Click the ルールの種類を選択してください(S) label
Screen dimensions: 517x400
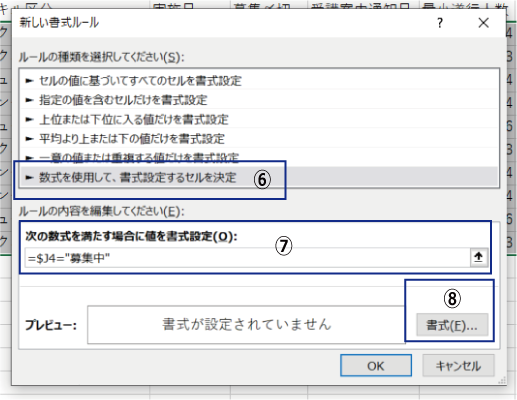pos(101,57)
